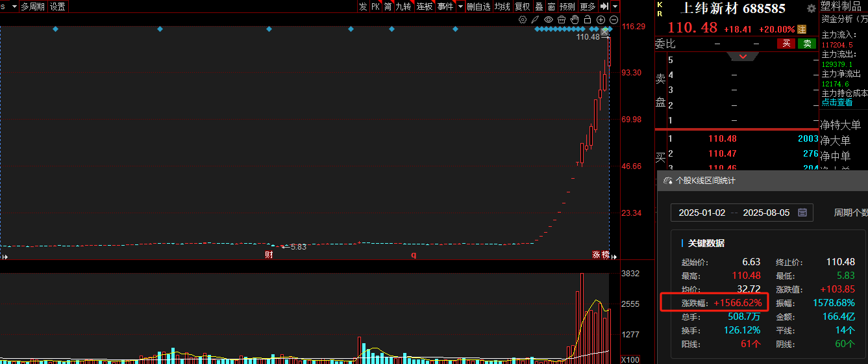Toggle the chart lock icon
Viewport: 868px width, 364px height.
tap(588, 20)
